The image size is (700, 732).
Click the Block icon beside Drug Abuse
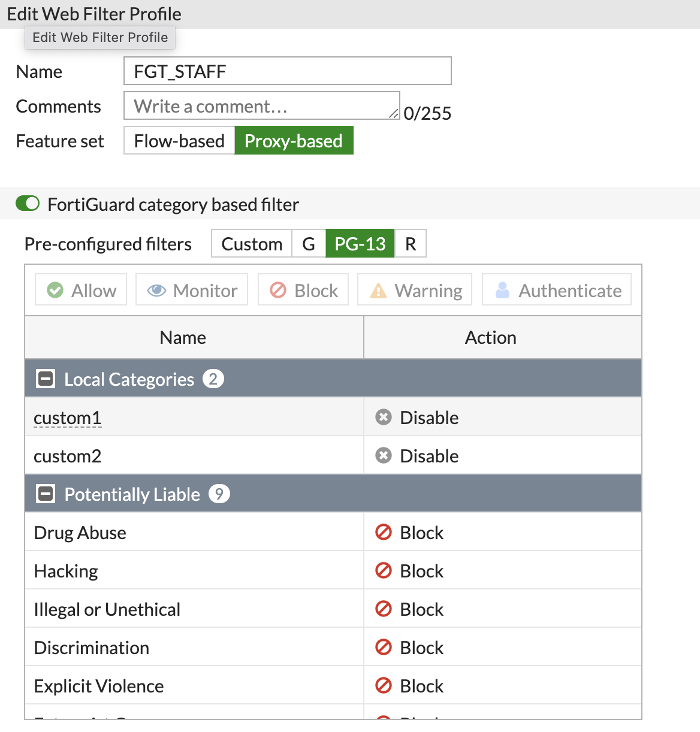[384, 533]
